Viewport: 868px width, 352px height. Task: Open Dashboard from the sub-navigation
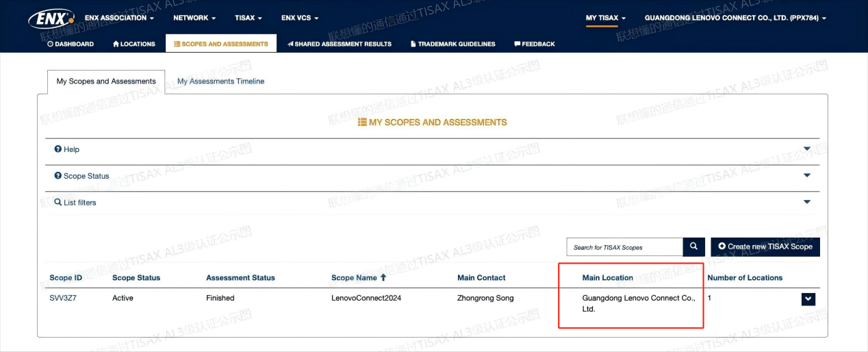tap(71, 44)
